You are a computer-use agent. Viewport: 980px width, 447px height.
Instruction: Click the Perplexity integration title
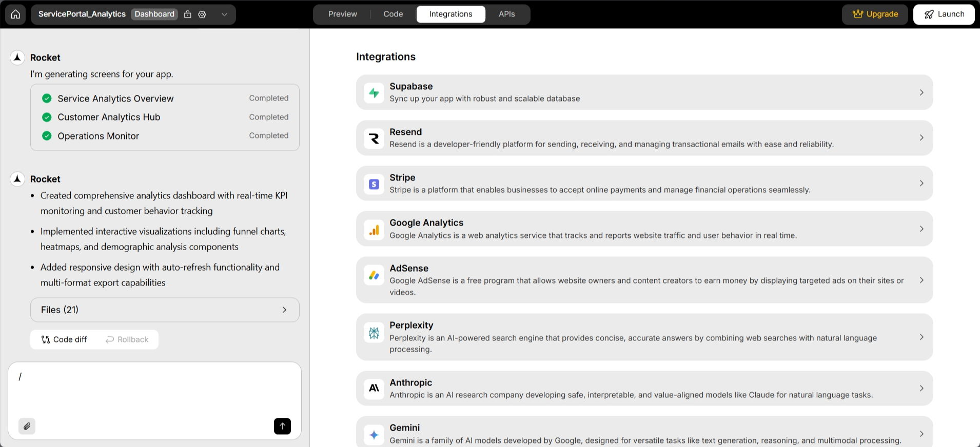[x=411, y=326]
